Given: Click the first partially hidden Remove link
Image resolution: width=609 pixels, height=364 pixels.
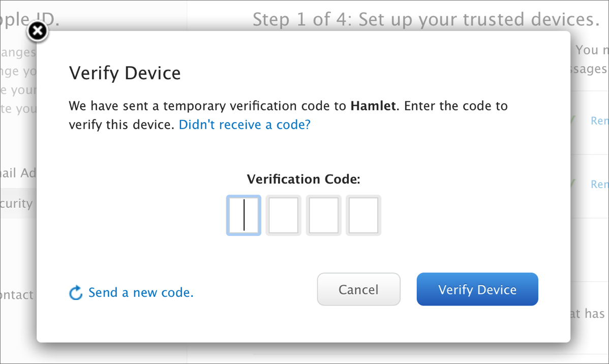Looking at the screenshot, I should pyautogui.click(x=599, y=121).
